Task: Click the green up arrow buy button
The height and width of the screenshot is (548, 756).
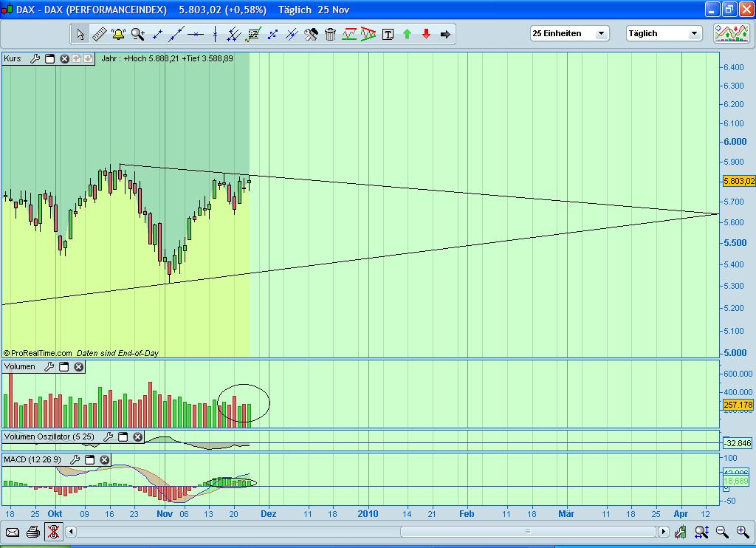Action: [x=406, y=34]
